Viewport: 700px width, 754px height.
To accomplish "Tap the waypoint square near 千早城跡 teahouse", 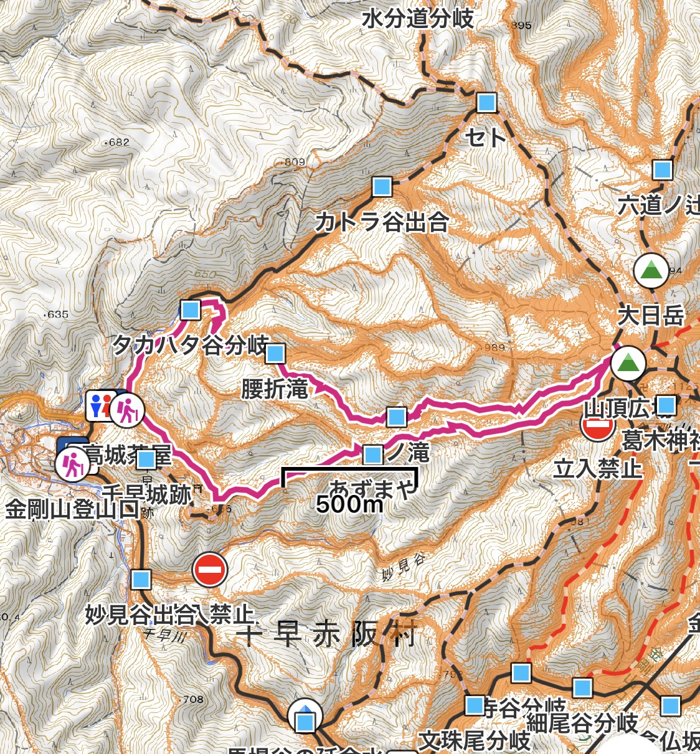I will click(146, 459).
